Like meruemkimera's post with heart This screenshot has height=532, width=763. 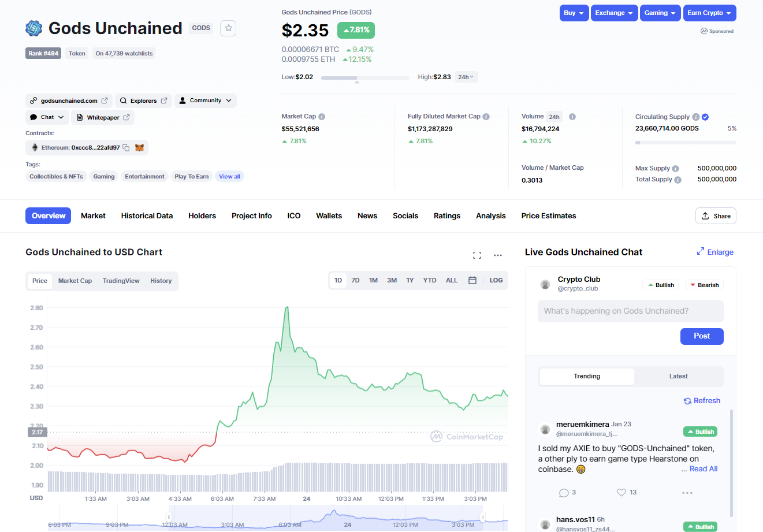point(621,493)
